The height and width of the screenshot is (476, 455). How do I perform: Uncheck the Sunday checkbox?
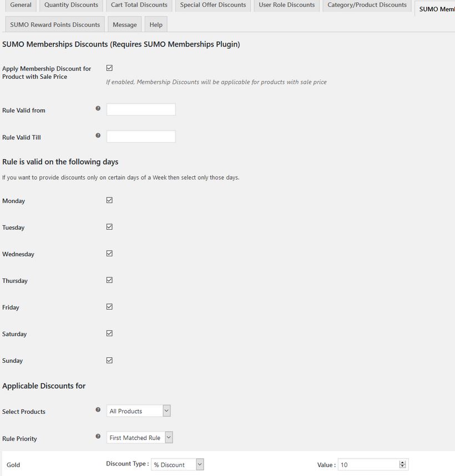(109, 361)
